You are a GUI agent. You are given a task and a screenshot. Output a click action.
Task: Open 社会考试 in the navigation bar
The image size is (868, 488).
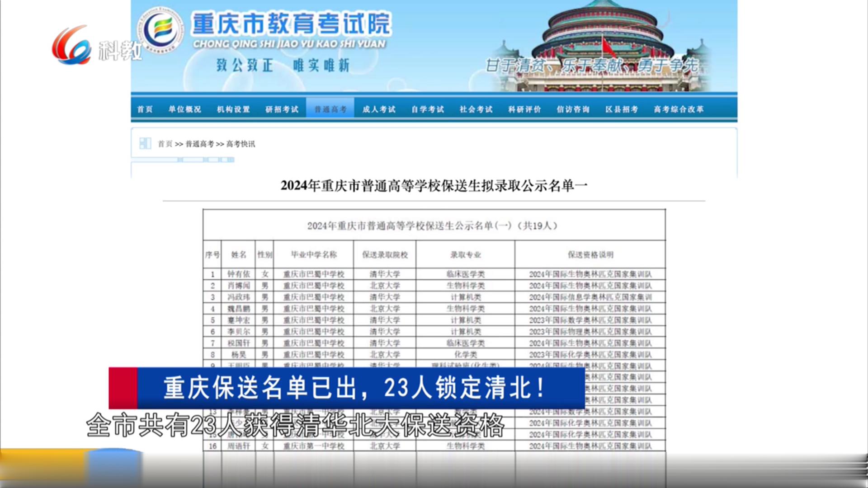(x=476, y=109)
